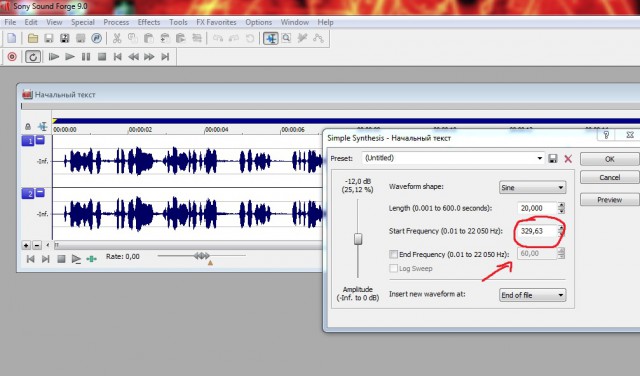Open the View menu

[x=54, y=22]
